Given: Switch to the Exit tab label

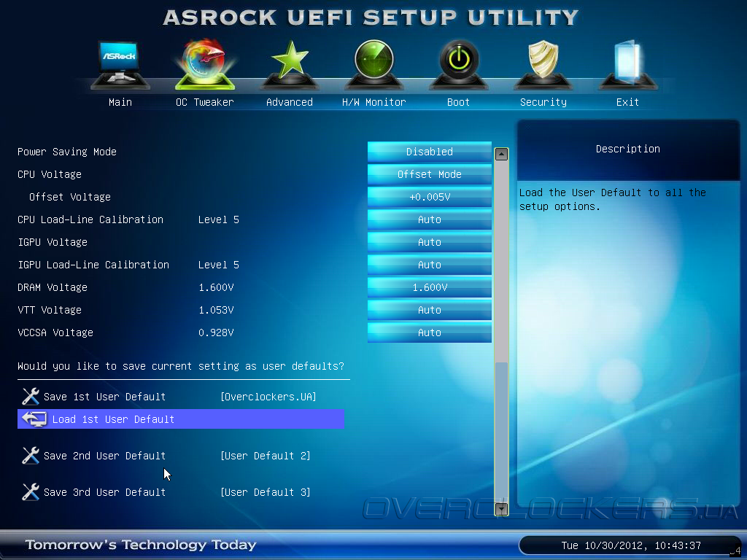Looking at the screenshot, I should (627, 102).
